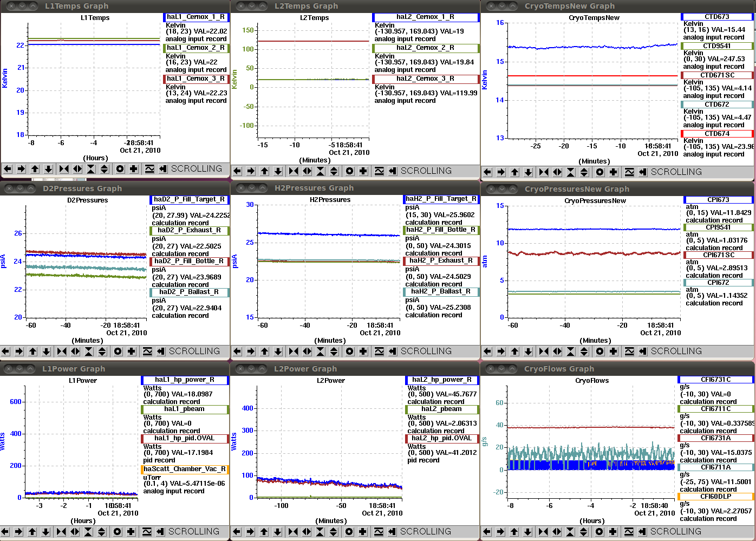Select haD2_P_Ballast_R legend entry
Image resolution: width=756 pixels, height=541 pixels.
(190, 292)
